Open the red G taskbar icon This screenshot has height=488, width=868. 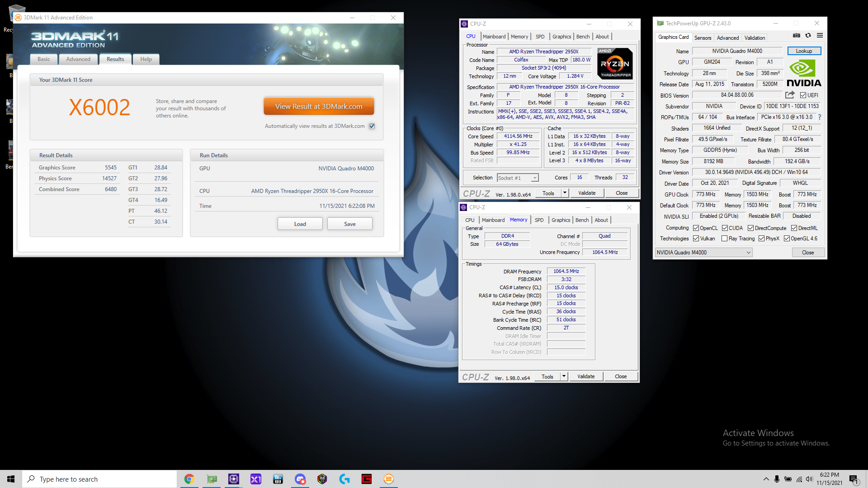(x=367, y=479)
